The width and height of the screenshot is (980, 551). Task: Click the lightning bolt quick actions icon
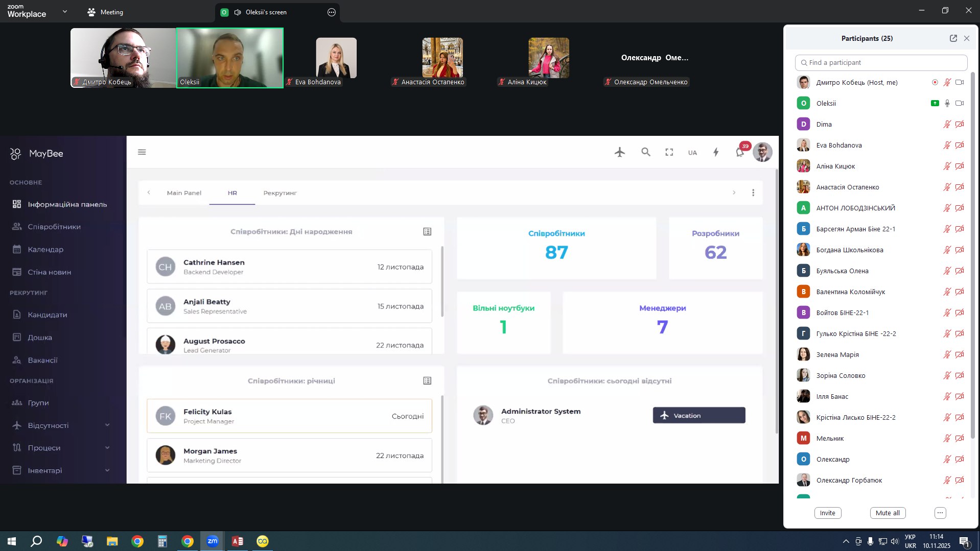pos(716,152)
